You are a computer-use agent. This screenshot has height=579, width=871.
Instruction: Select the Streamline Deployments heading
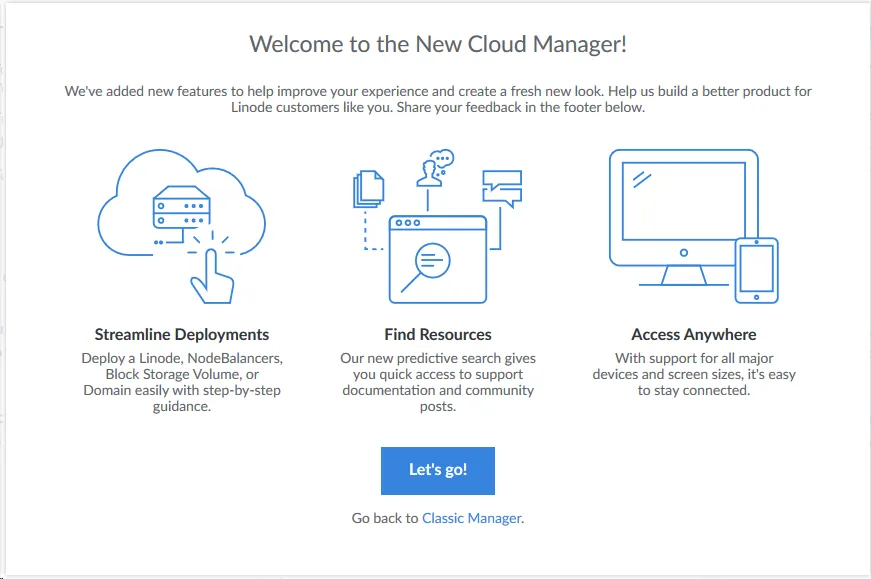[x=182, y=335]
